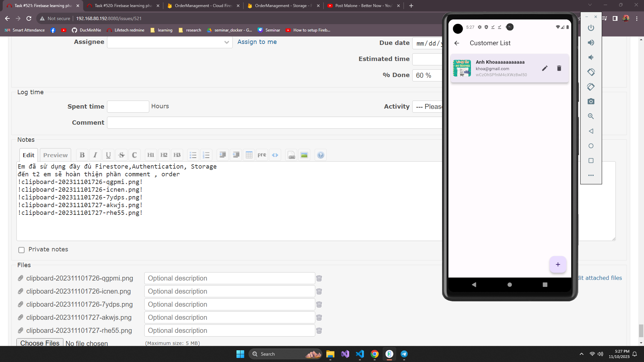Edit customer with pencil icon
Image resolution: width=644 pixels, height=362 pixels.
coord(545,68)
